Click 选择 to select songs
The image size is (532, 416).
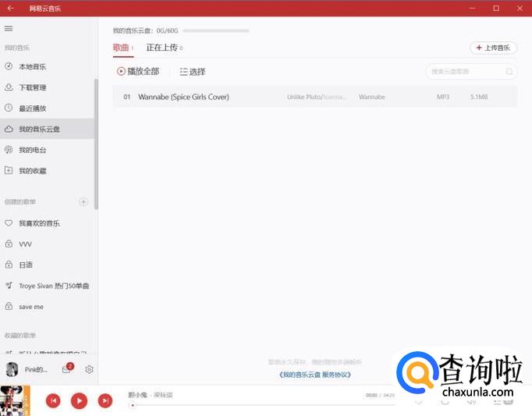tap(193, 72)
